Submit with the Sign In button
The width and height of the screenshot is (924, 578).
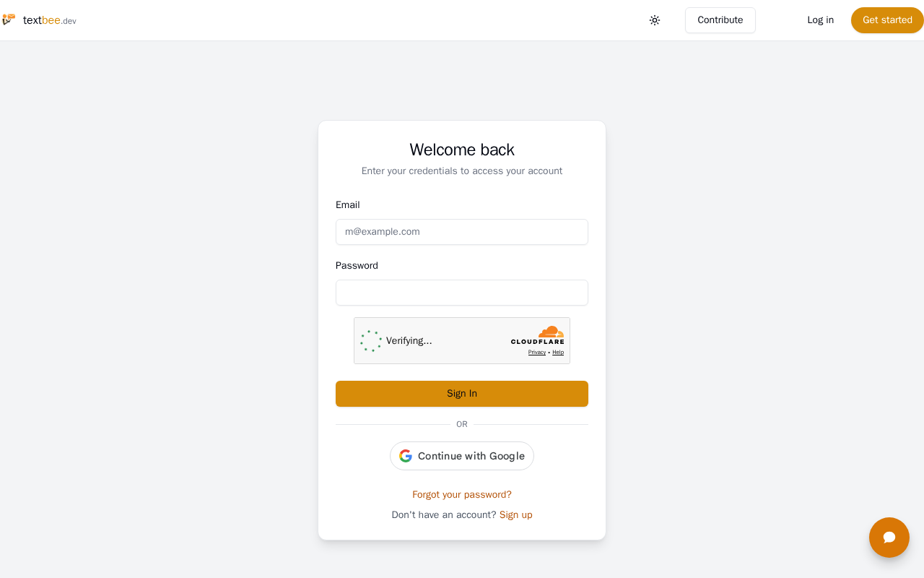[462, 394]
